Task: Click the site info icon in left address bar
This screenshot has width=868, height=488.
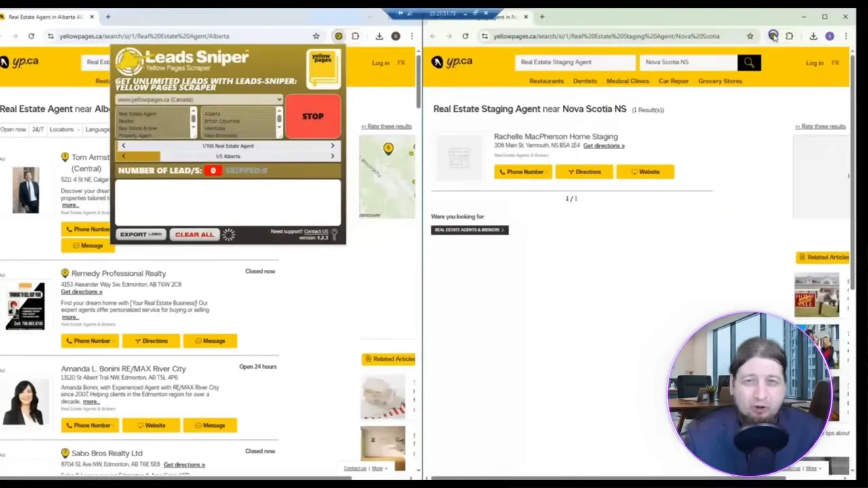Action: pos(50,36)
